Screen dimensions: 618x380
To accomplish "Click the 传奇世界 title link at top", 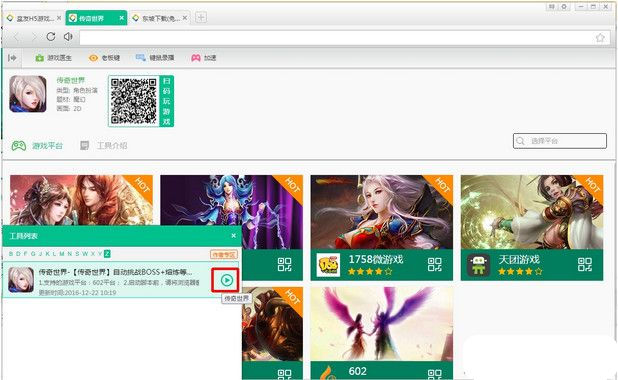I will click(x=71, y=80).
